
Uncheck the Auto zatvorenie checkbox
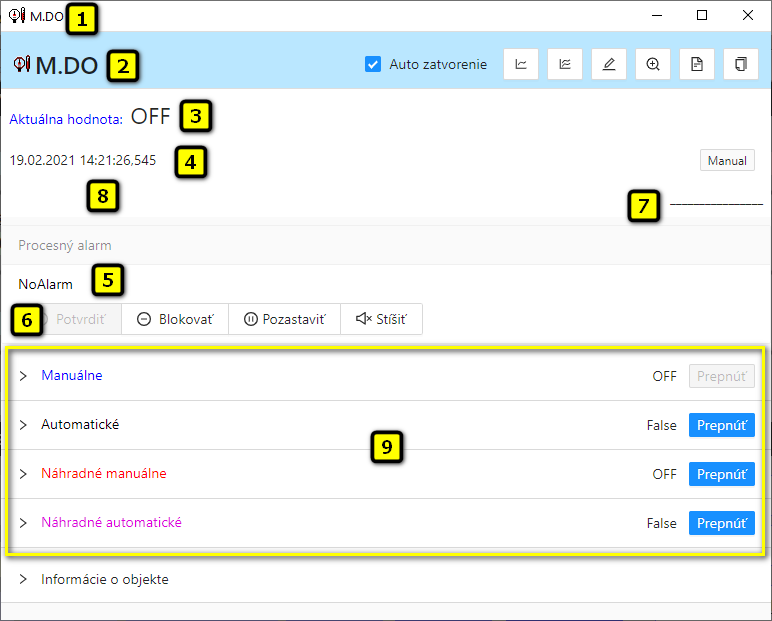[x=373, y=64]
